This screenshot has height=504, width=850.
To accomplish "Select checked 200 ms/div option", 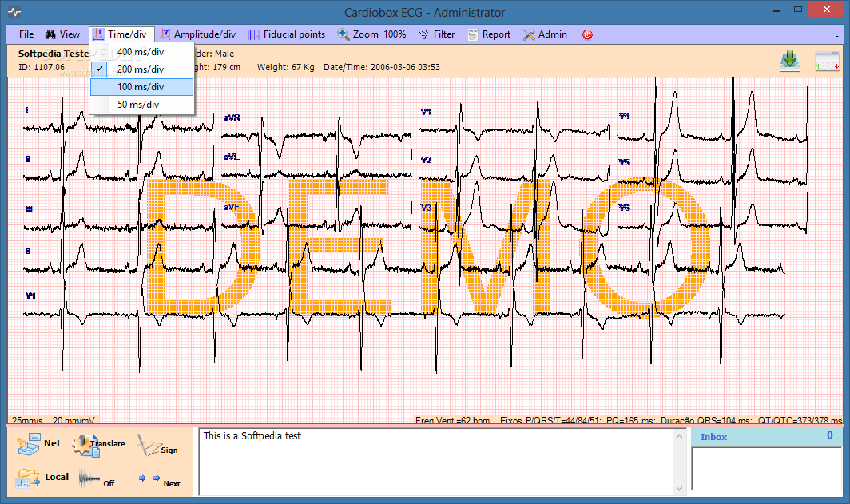I will click(141, 69).
